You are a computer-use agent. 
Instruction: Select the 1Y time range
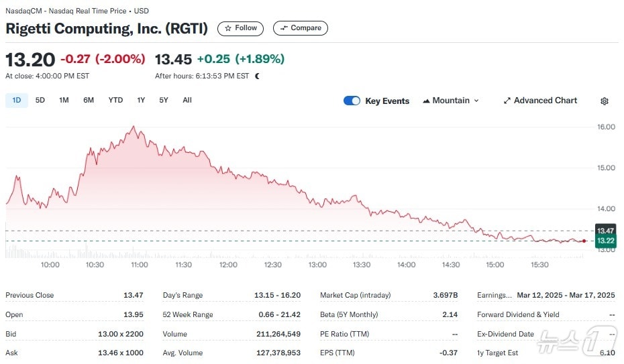tap(141, 101)
